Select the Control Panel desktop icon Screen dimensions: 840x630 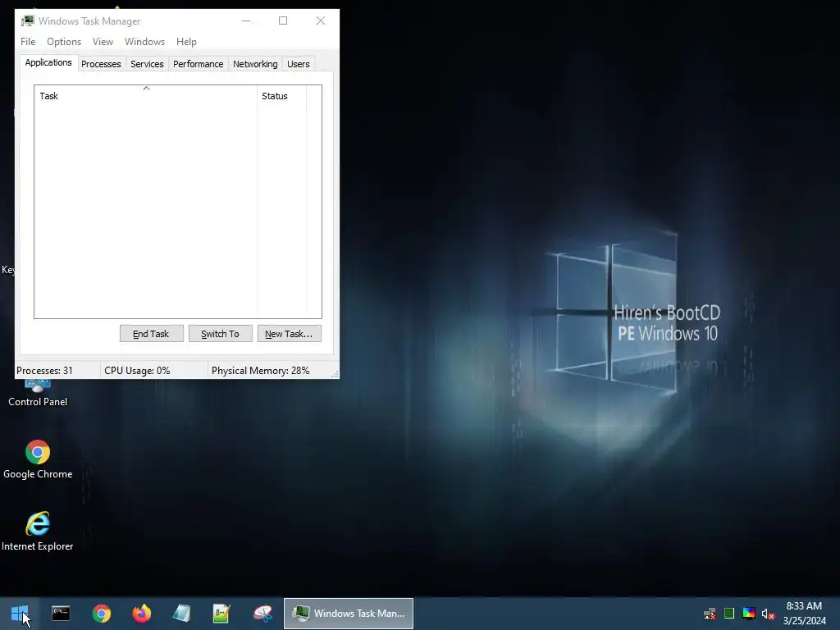tap(38, 394)
